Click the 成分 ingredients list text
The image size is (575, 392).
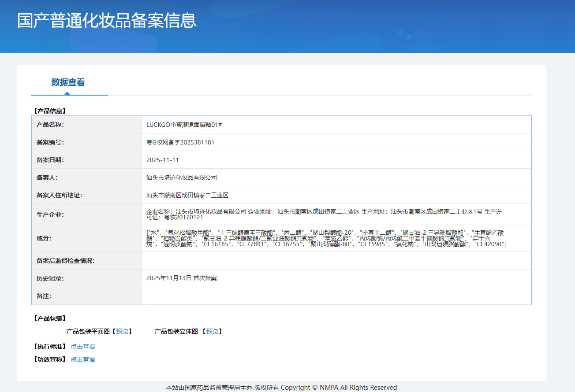(326, 238)
